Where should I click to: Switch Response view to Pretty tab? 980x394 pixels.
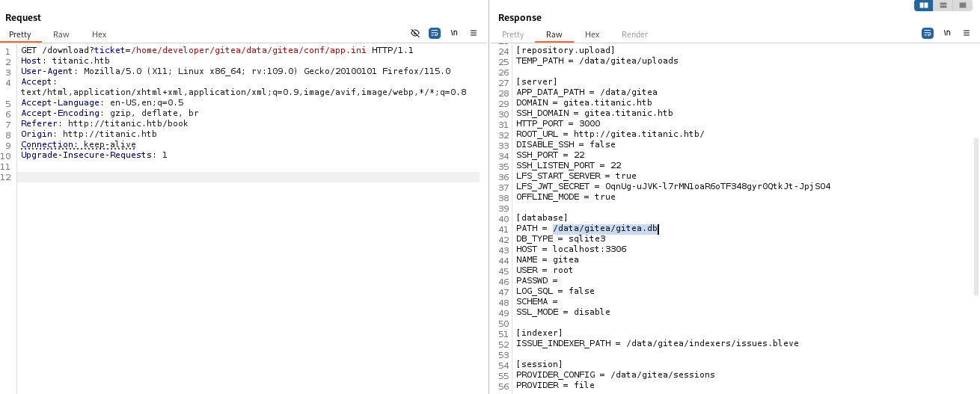(513, 34)
